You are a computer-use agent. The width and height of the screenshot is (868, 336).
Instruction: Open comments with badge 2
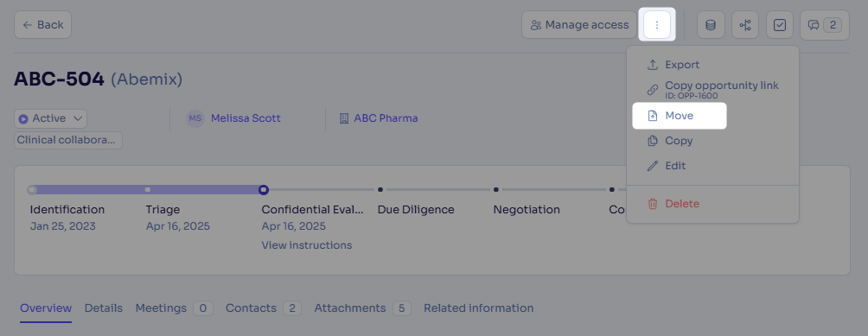[x=824, y=25]
